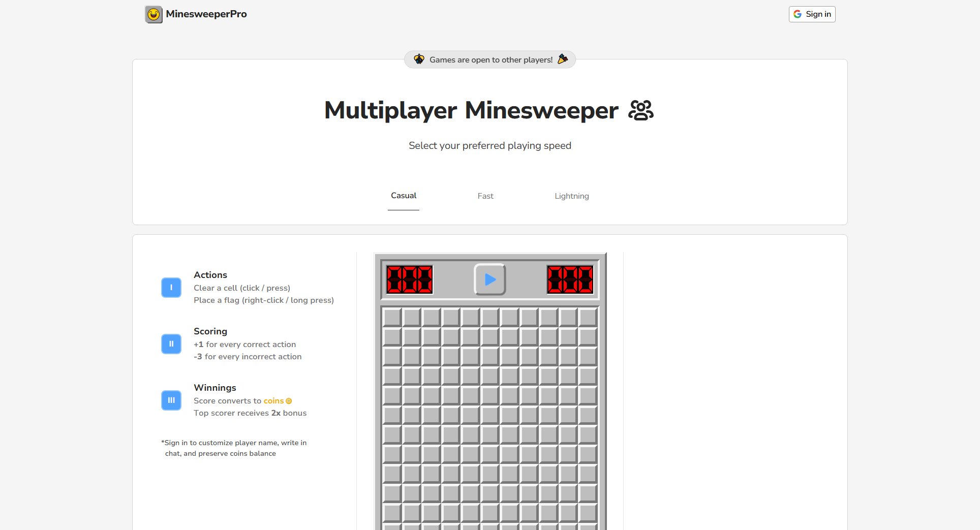Screen dimensions: 980x530
Task: Click the 'Actions' section heading
Action: (x=210, y=275)
